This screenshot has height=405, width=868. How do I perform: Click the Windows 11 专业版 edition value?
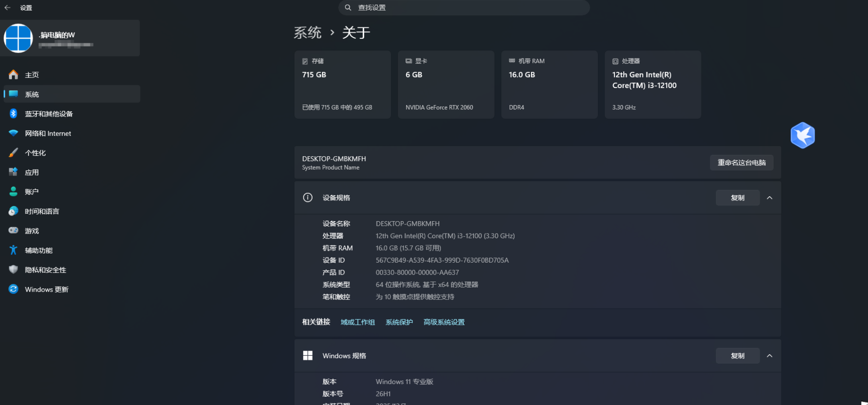(x=404, y=382)
